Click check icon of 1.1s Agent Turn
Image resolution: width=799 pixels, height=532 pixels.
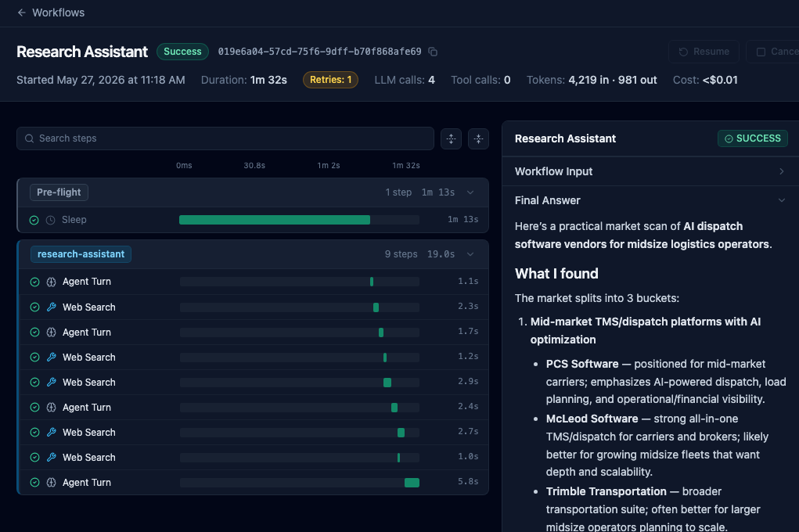[34, 282]
